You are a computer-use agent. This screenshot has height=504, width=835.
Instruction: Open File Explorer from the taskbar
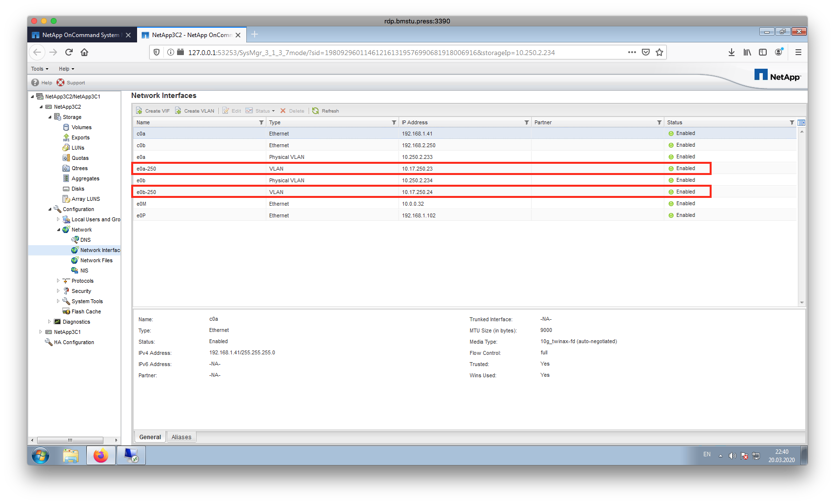tap(71, 456)
